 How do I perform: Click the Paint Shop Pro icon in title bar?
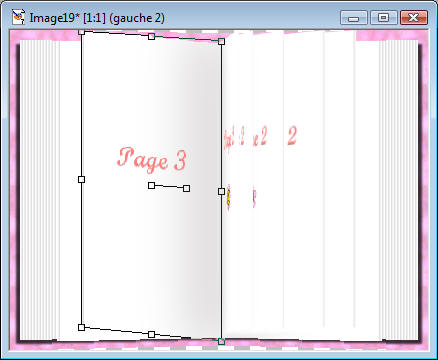[x=18, y=17]
